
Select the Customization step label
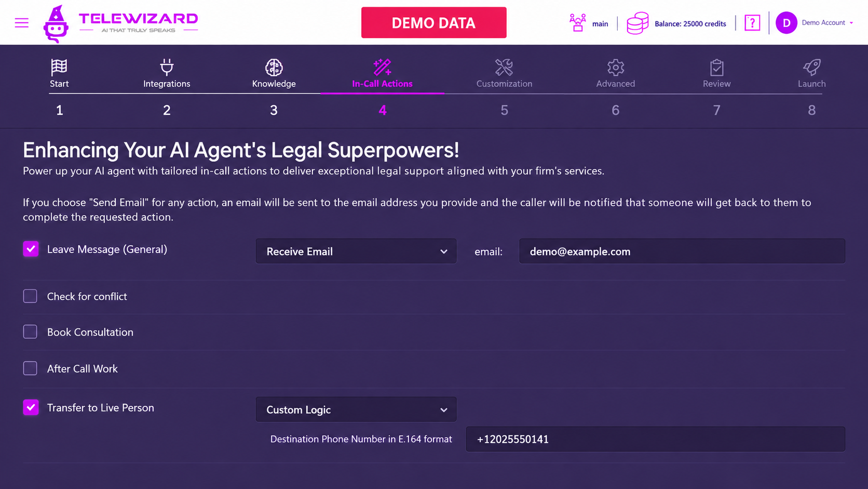coord(504,84)
